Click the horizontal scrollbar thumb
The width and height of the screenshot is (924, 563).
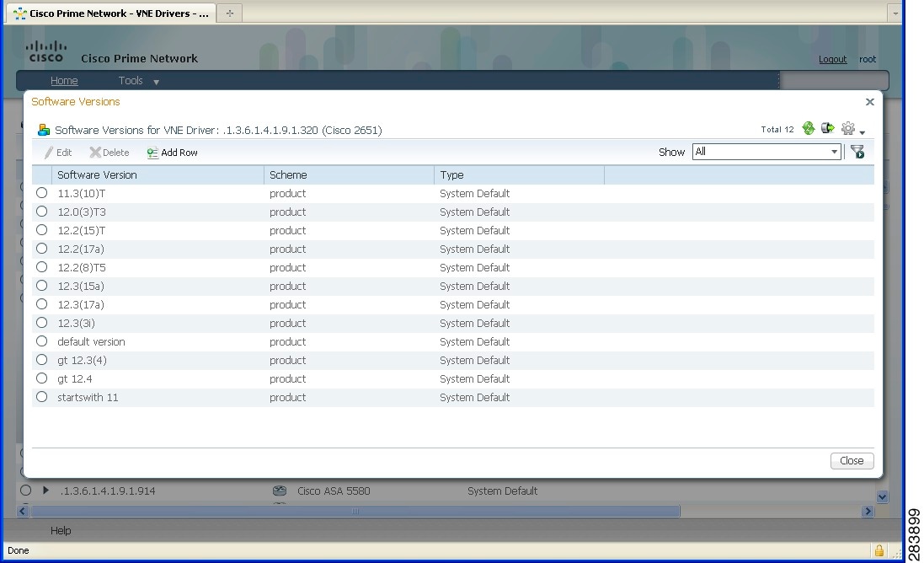click(355, 511)
